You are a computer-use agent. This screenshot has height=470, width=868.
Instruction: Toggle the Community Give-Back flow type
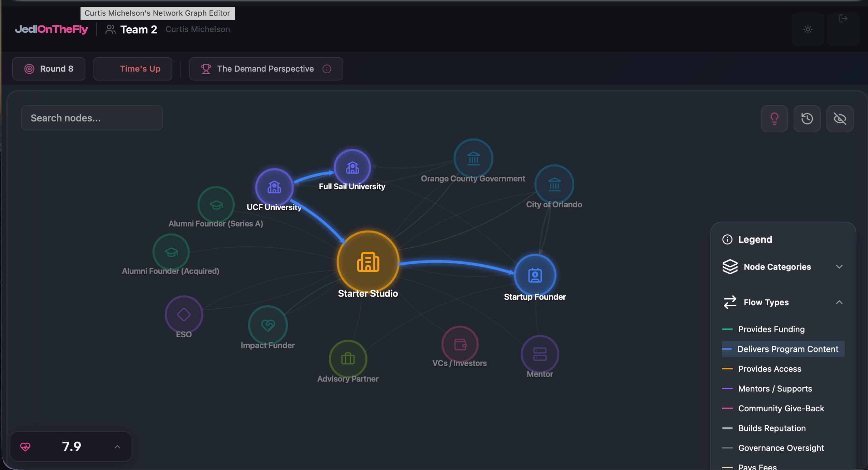coord(783,408)
